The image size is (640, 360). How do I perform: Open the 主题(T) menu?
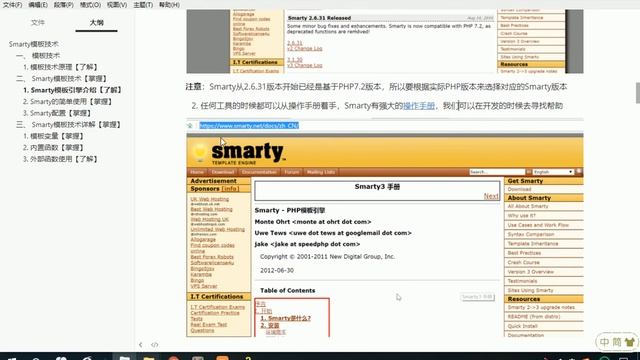[x=143, y=5]
